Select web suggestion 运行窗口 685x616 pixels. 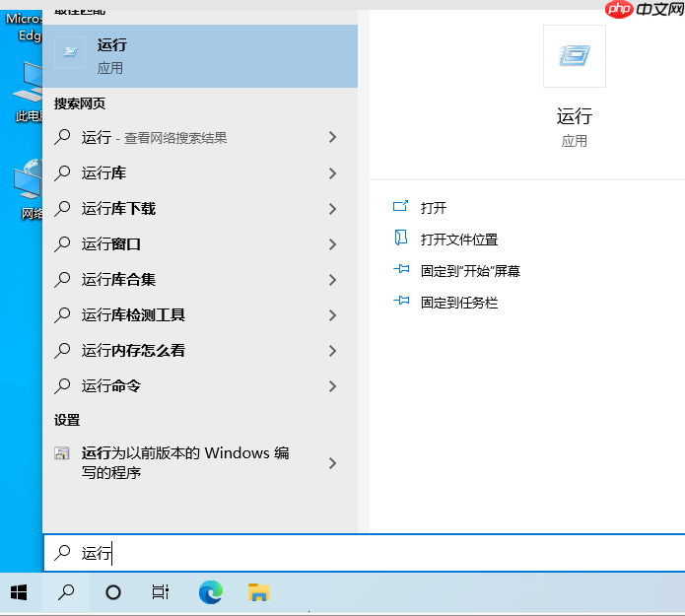(x=200, y=243)
